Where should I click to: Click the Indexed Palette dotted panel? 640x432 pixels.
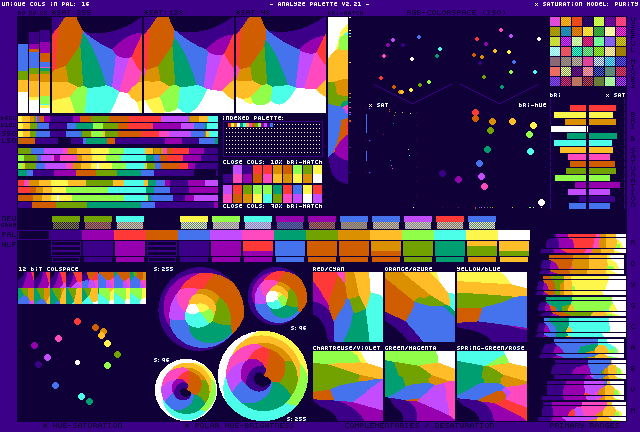[x=272, y=139]
